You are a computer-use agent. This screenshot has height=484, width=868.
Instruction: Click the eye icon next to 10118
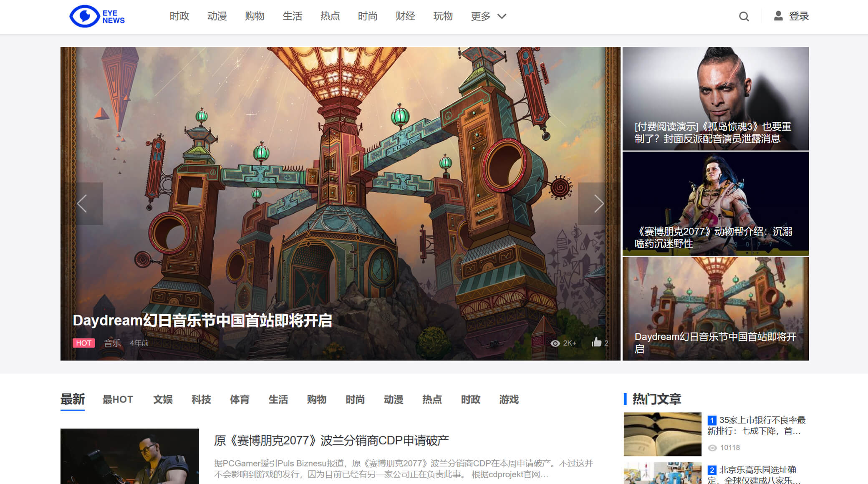(x=712, y=448)
